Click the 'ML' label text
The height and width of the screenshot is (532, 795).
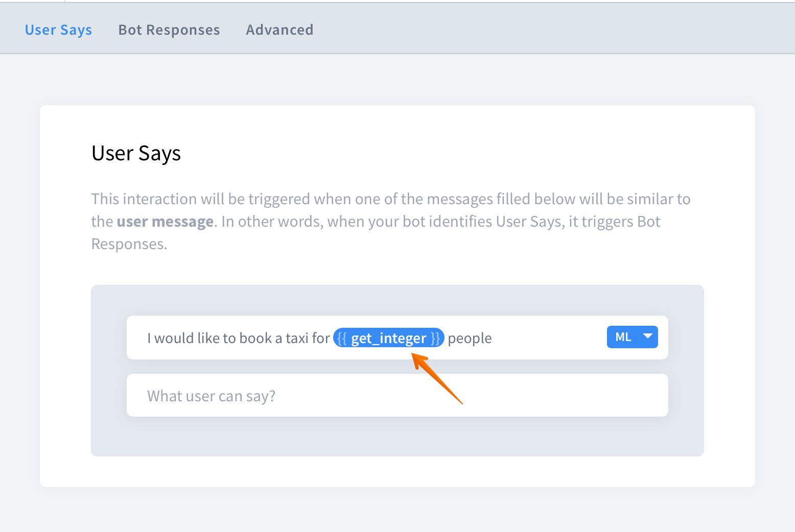coord(623,337)
